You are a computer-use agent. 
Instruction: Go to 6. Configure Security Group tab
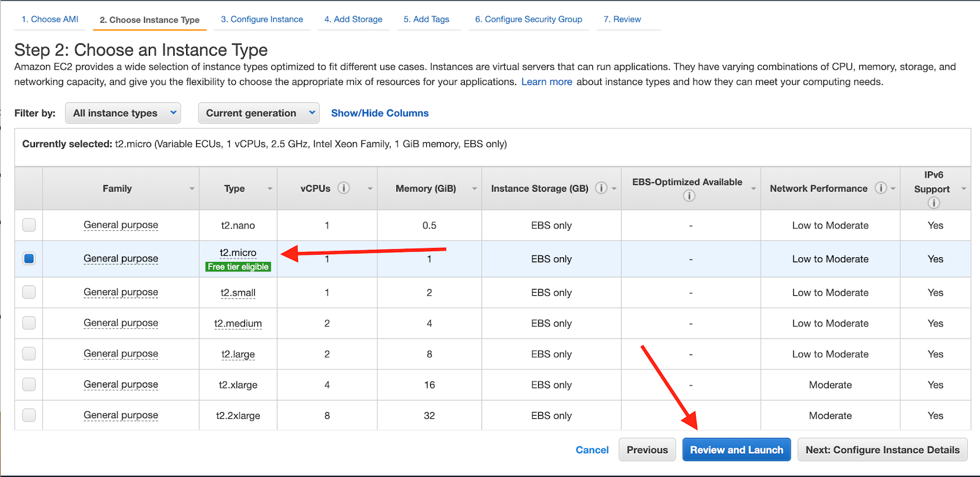point(529,19)
